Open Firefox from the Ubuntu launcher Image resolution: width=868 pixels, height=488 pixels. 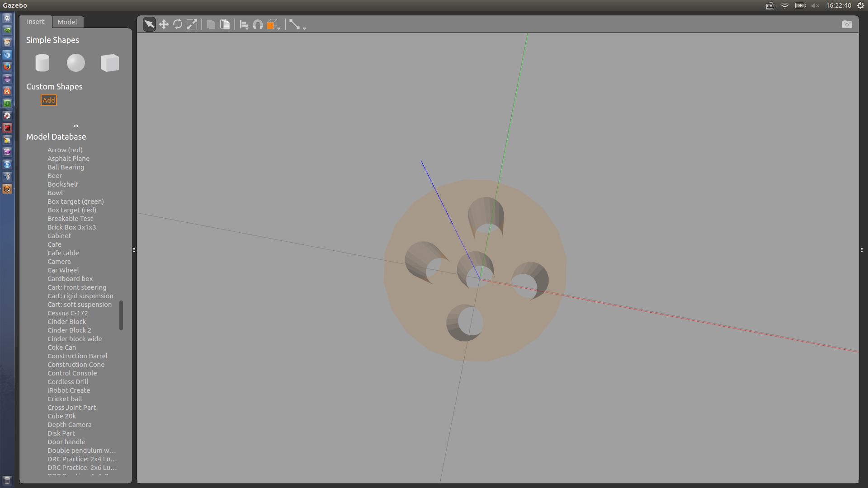pyautogui.click(x=7, y=67)
